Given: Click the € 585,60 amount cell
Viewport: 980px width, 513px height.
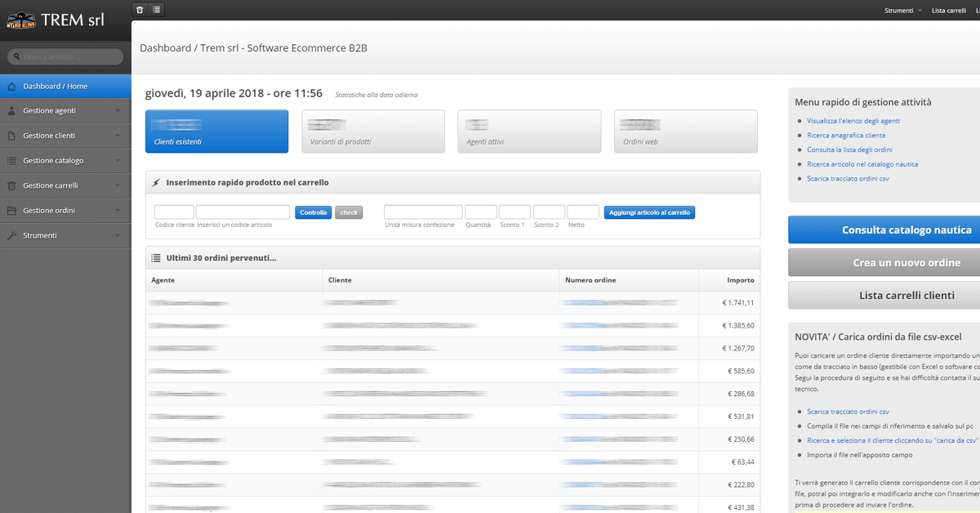Looking at the screenshot, I should click(729, 371).
